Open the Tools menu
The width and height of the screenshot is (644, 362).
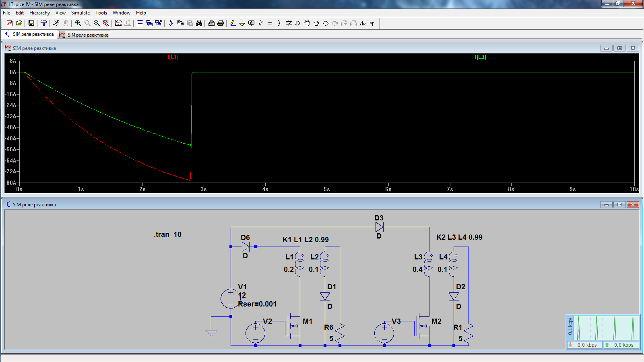[x=101, y=13]
